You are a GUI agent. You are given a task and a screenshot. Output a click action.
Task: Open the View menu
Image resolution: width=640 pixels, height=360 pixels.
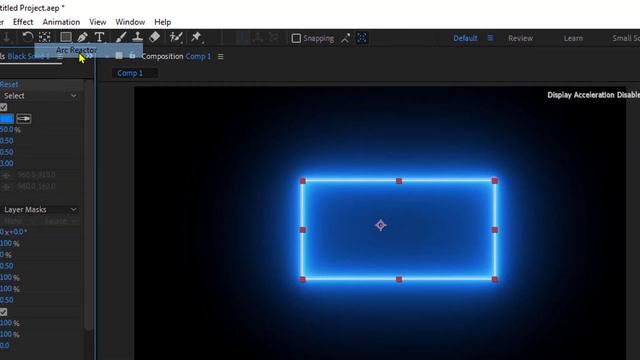[98, 22]
